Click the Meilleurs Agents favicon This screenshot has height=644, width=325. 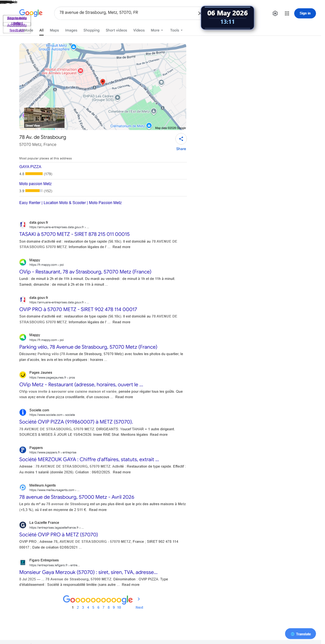tap(23, 487)
